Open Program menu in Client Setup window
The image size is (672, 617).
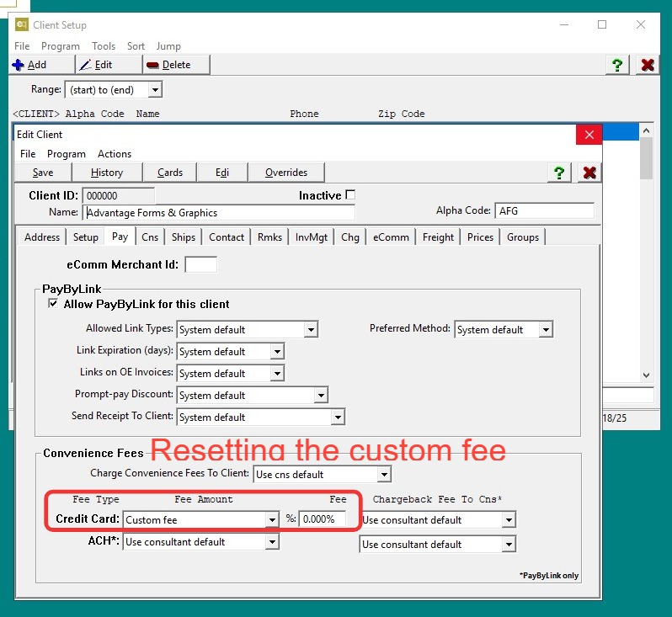pyautogui.click(x=61, y=45)
